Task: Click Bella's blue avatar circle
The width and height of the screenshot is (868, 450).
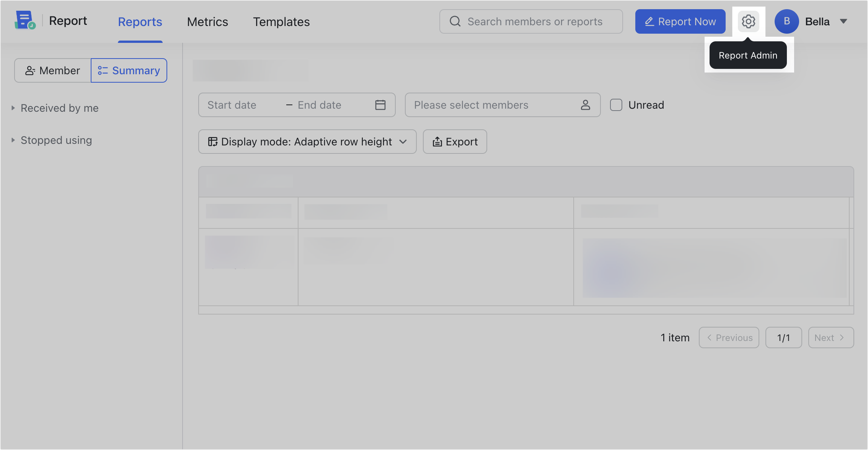Action: click(787, 21)
